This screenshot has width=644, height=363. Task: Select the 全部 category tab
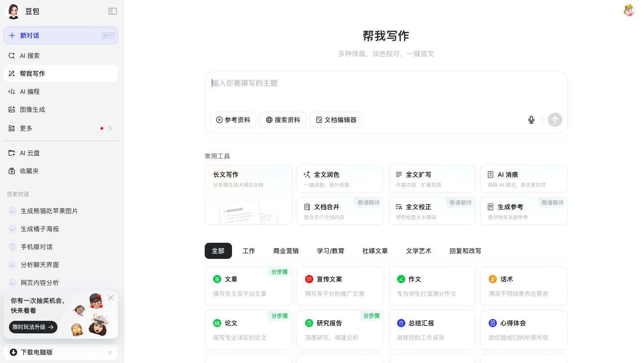click(218, 251)
